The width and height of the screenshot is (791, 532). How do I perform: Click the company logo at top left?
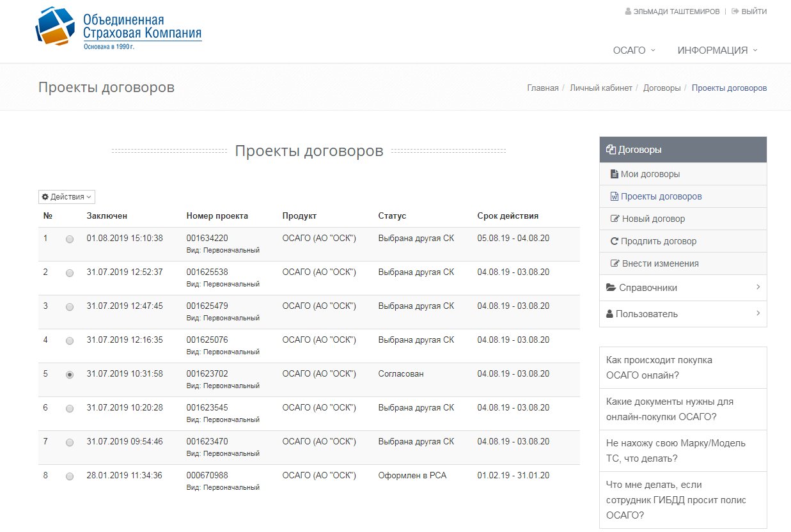coord(119,29)
